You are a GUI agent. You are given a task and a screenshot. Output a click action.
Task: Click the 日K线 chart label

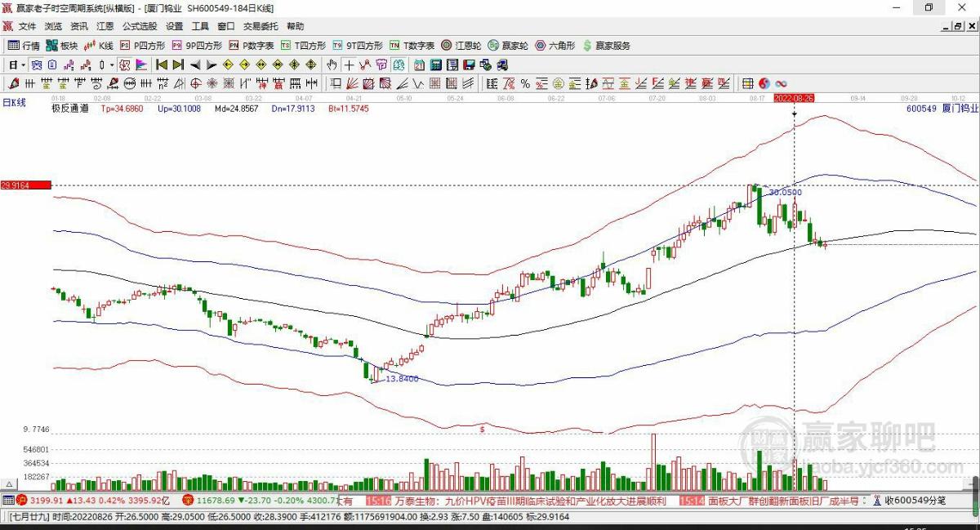(14, 102)
